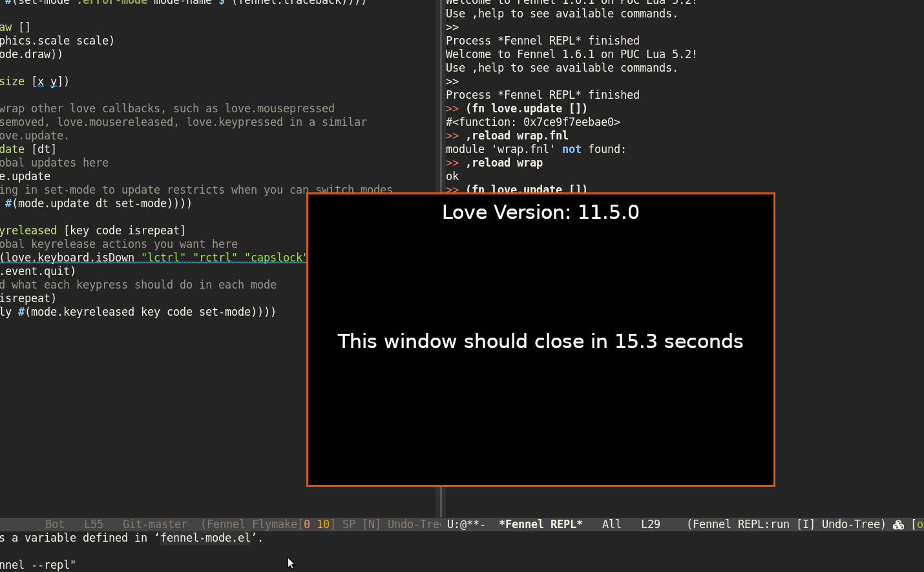Click the U:@**- buffer status flags

[466, 524]
